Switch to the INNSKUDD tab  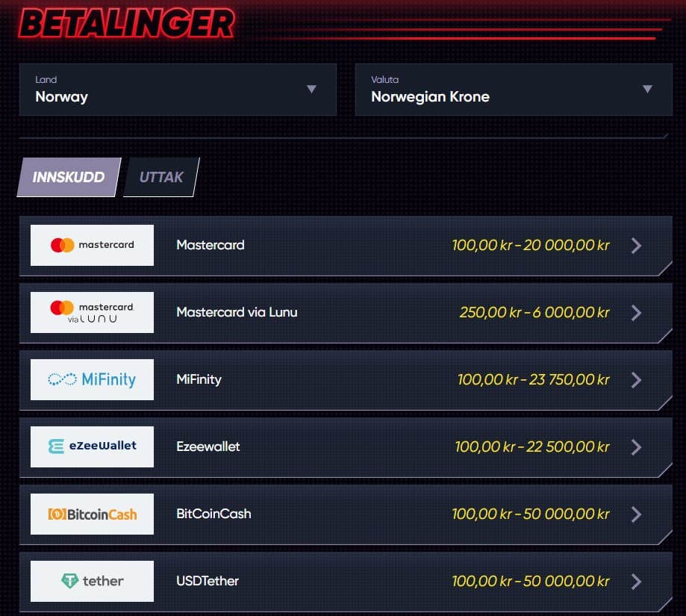pyautogui.click(x=69, y=177)
